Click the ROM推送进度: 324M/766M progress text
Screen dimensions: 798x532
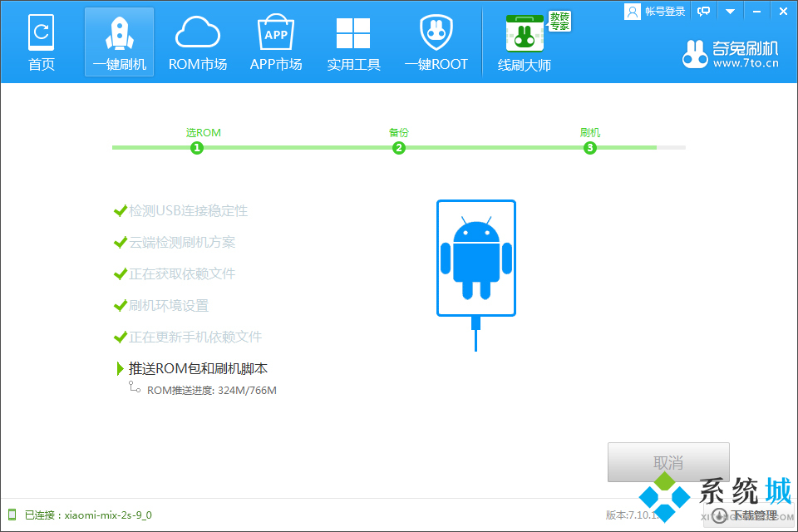(212, 391)
